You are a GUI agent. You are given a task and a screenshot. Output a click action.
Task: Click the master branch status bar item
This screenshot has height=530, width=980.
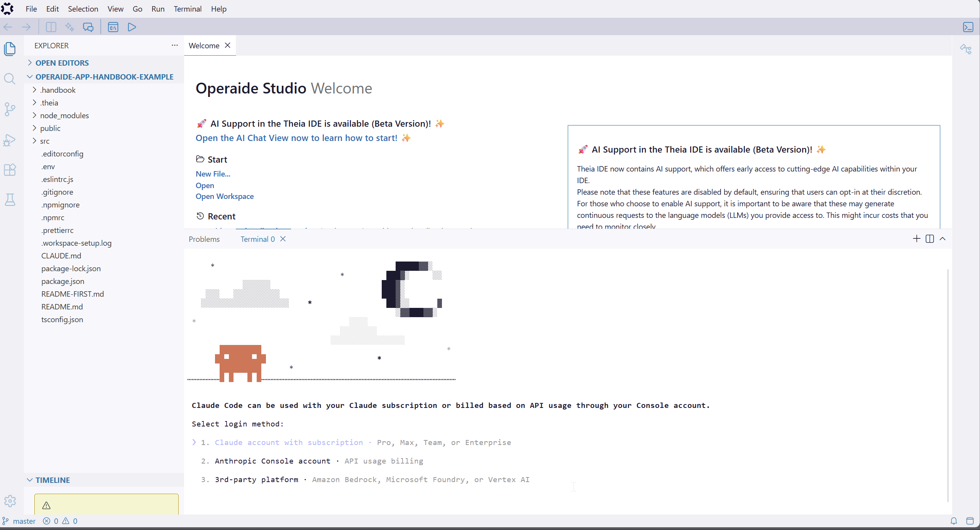(19, 521)
